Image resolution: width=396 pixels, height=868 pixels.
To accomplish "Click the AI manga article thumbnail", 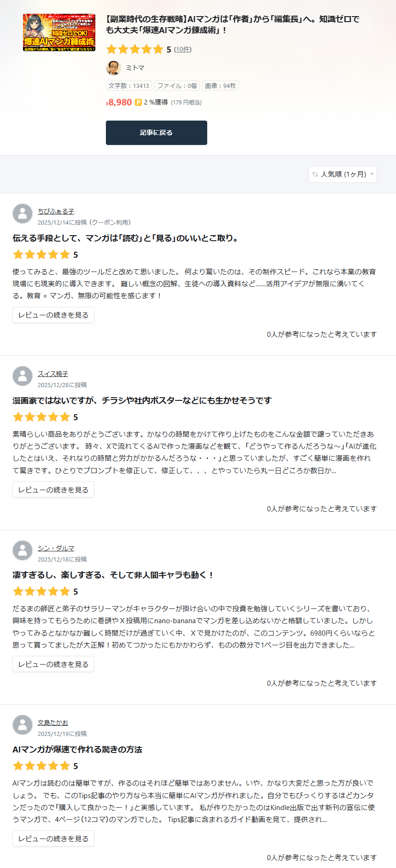I will [x=59, y=32].
